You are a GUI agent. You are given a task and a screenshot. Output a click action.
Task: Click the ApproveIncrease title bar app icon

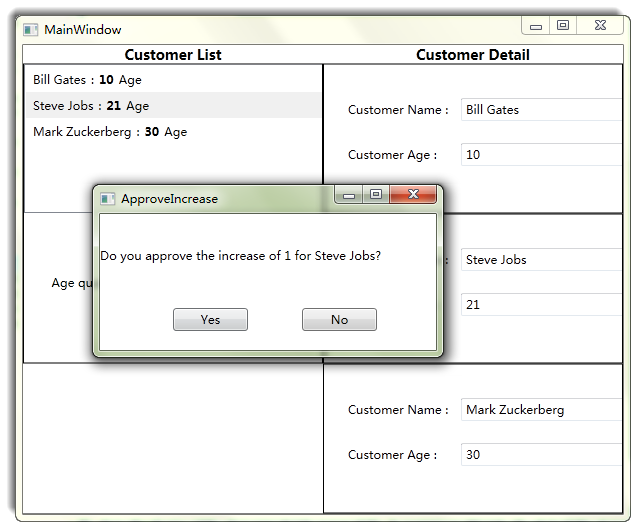[x=107, y=198]
